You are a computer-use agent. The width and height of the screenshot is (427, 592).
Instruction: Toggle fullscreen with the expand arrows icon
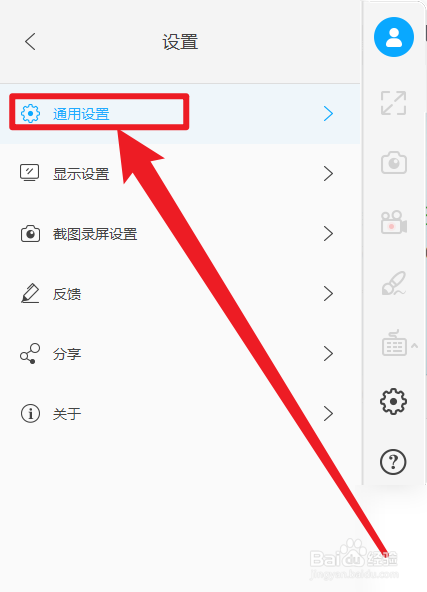point(393,103)
